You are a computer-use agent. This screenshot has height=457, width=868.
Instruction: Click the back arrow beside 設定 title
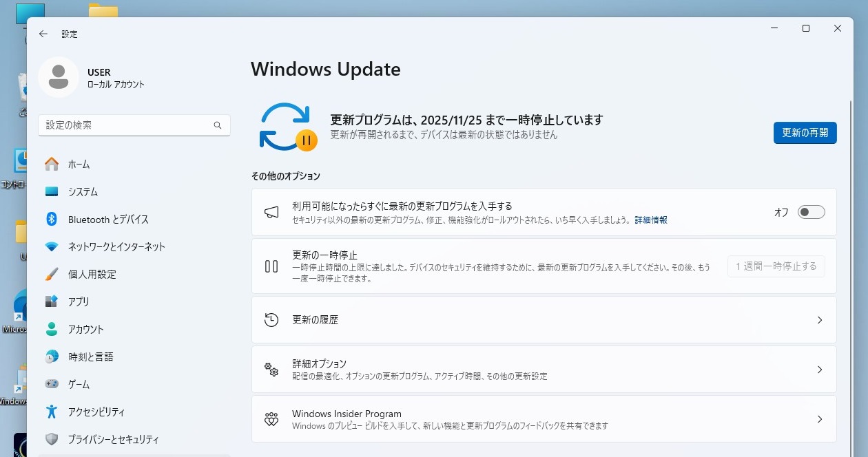click(43, 34)
